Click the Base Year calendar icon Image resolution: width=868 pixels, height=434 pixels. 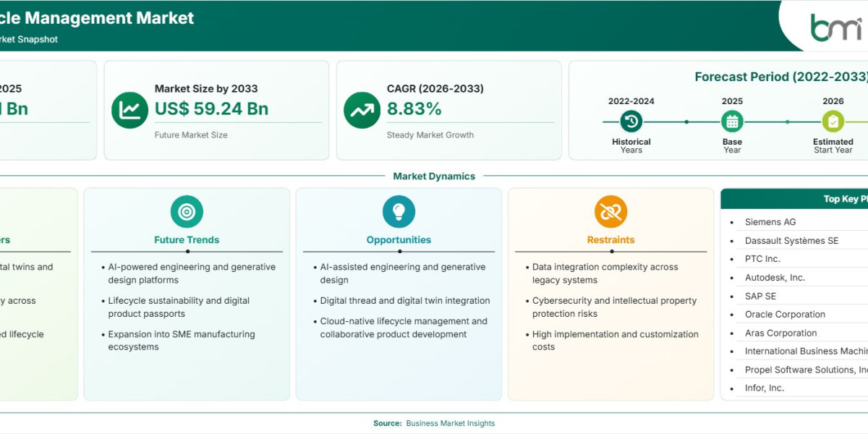point(732,122)
